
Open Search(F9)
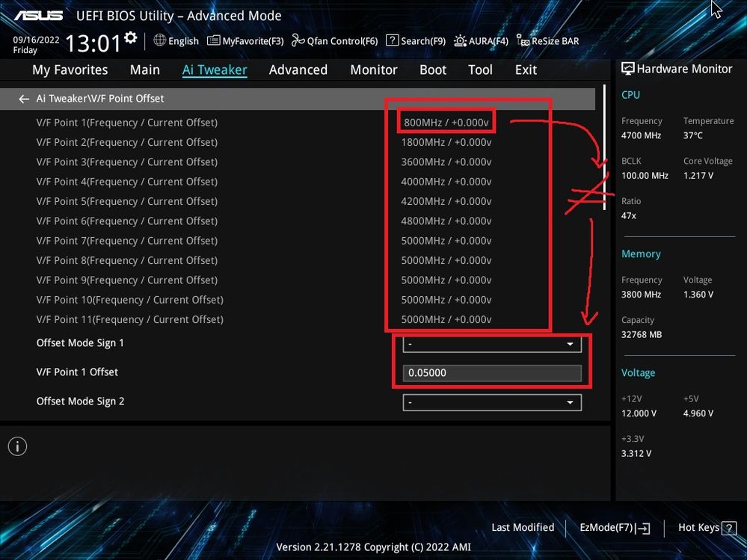(x=416, y=41)
